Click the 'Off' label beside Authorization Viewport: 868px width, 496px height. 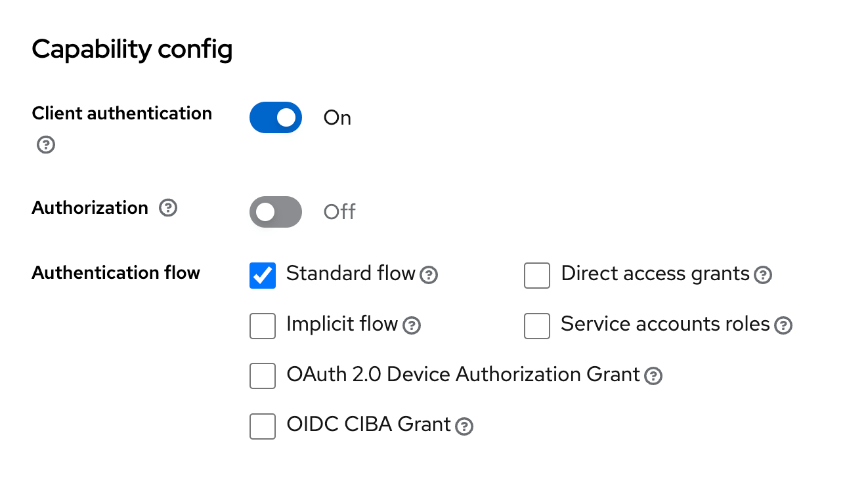tap(339, 213)
